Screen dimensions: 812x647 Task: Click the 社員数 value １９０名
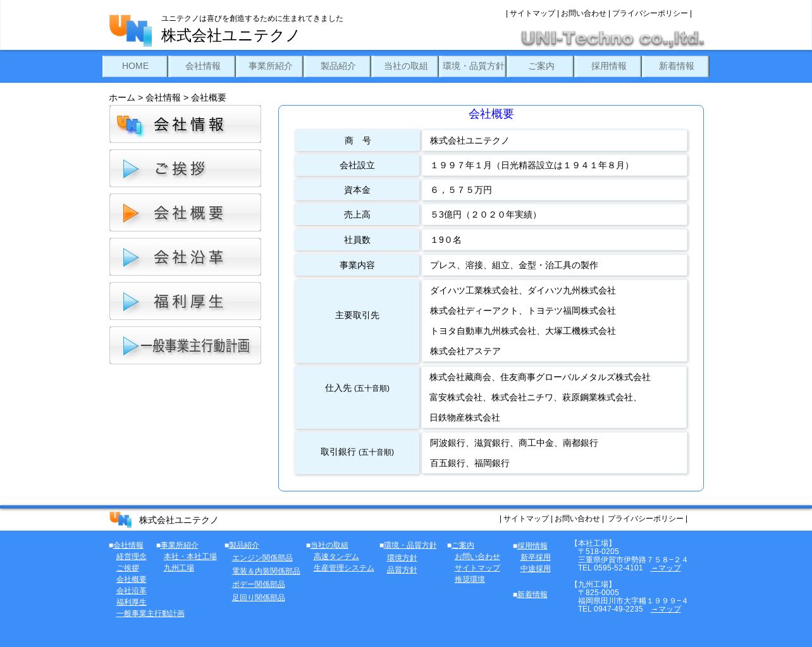[446, 240]
